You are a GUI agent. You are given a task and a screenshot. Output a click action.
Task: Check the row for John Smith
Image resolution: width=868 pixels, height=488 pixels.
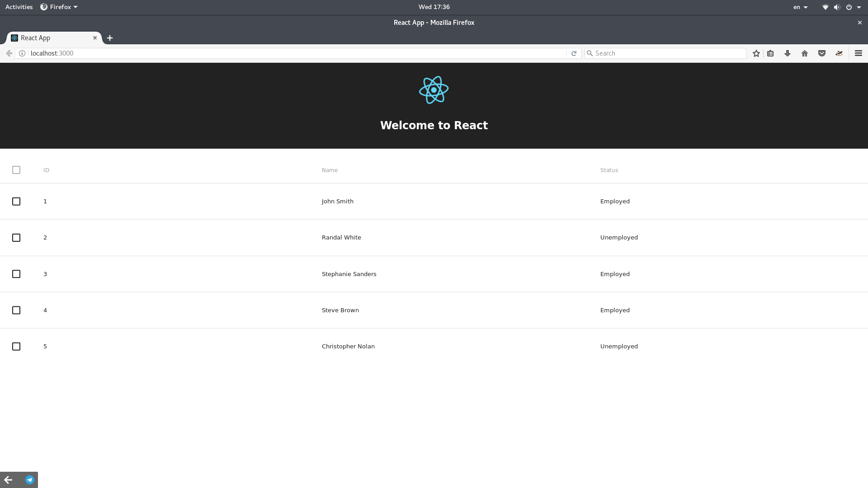click(16, 202)
